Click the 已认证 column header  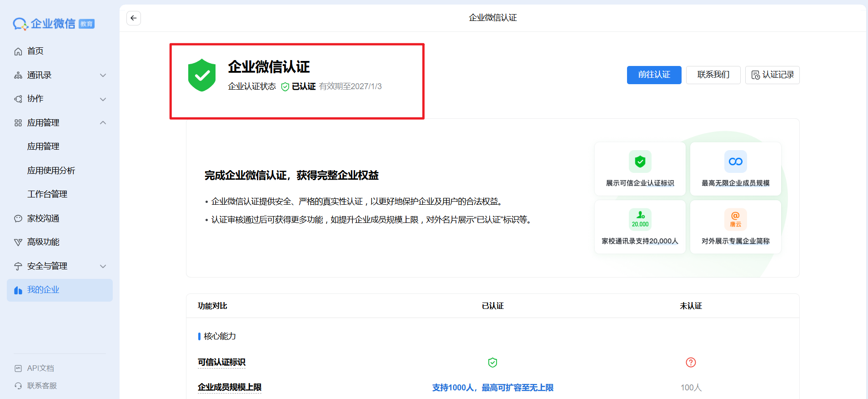pyautogui.click(x=492, y=306)
